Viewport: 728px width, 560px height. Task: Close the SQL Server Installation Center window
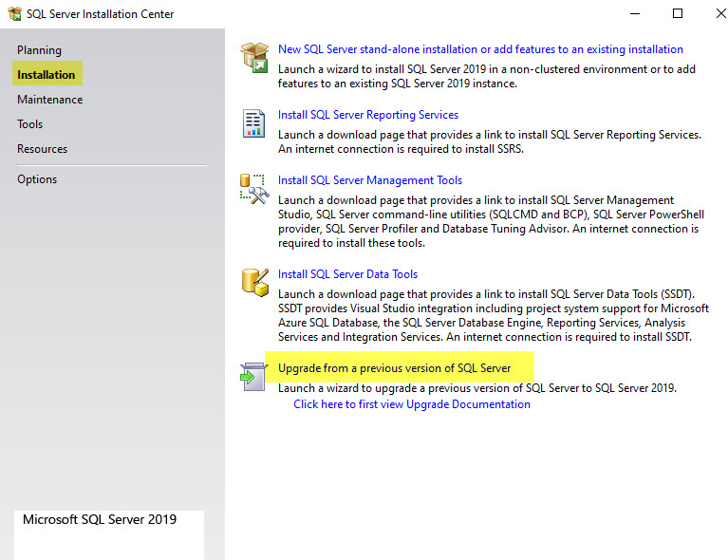click(x=720, y=14)
